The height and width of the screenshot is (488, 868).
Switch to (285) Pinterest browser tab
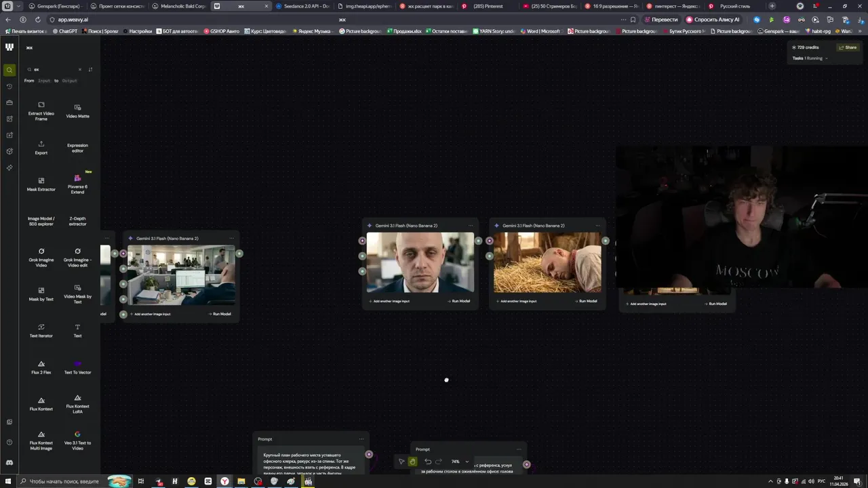(487, 6)
